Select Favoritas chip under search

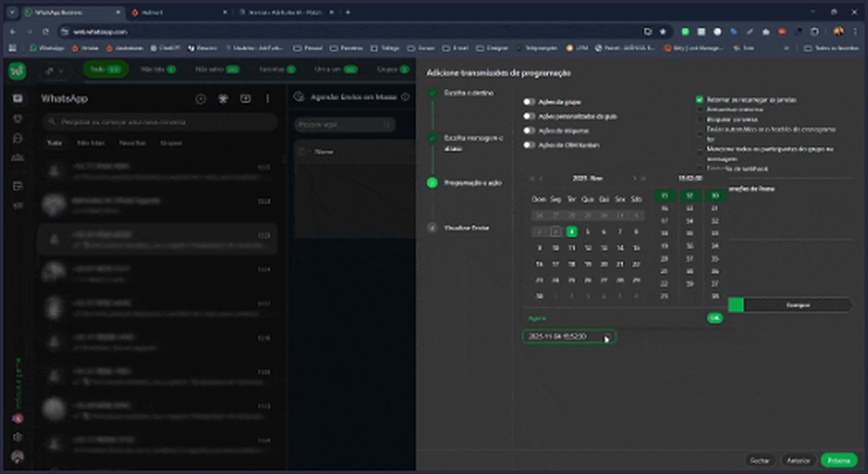(133, 143)
